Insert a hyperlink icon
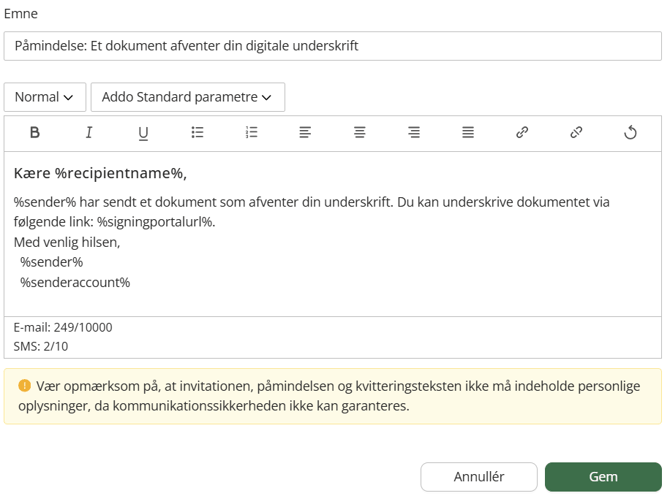The image size is (670, 504). coord(522,133)
